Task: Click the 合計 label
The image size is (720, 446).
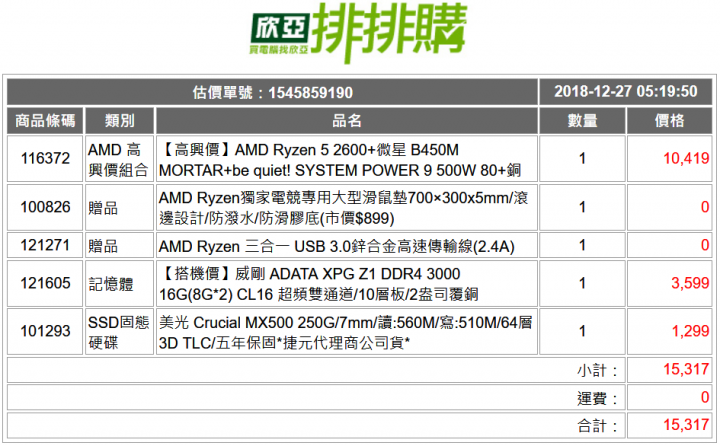Action: point(597,426)
